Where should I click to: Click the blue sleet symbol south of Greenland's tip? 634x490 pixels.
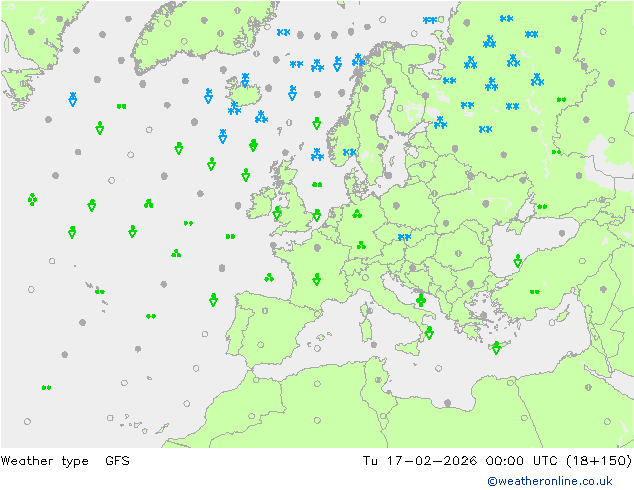[x=73, y=99]
